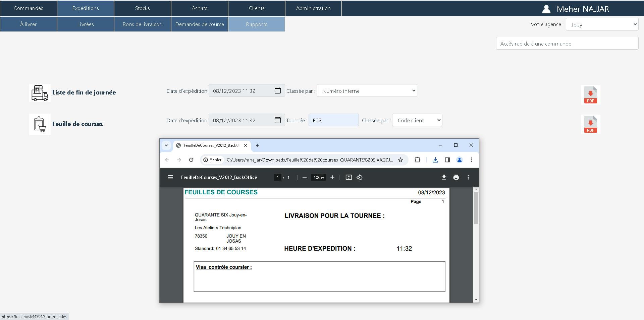Download Liste de fin de journée PDF
644x320 pixels.
590,95
